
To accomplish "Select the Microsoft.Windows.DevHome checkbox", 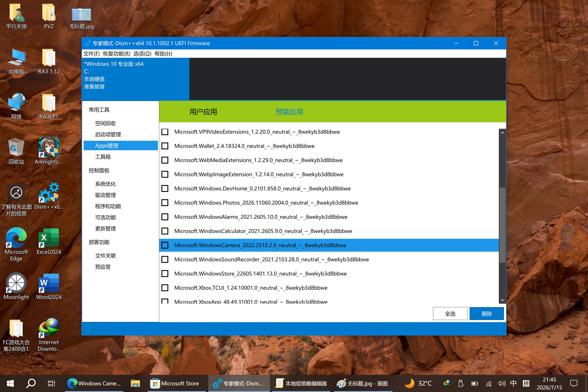I will (x=165, y=188).
